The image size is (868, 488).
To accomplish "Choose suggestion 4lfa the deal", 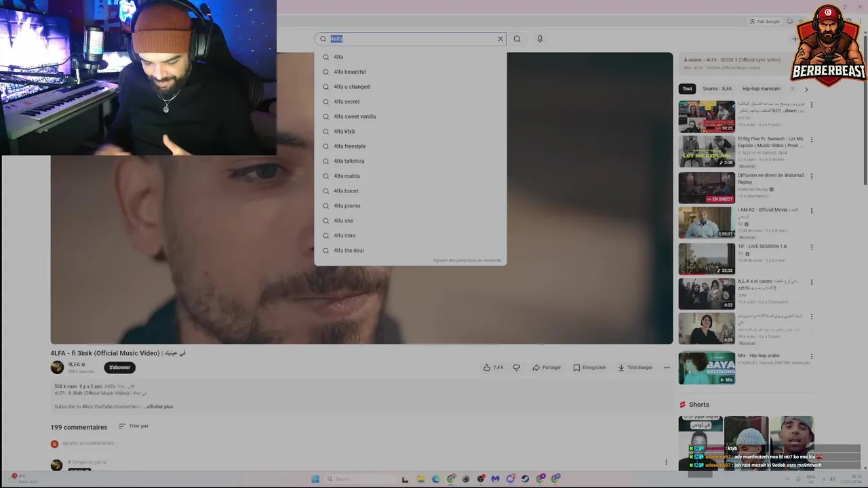I will (410, 251).
